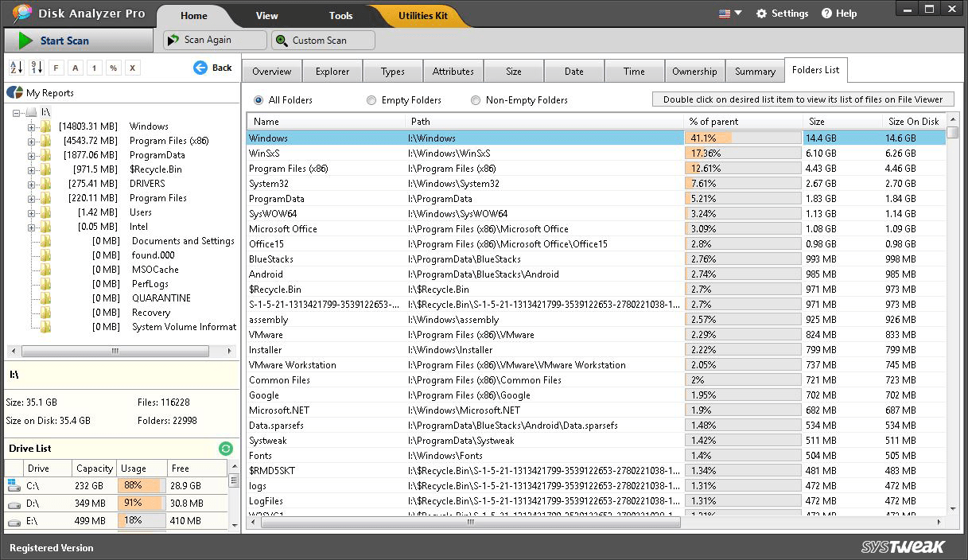Select the Empty Folders radio button
The image size is (968, 560).
[371, 100]
